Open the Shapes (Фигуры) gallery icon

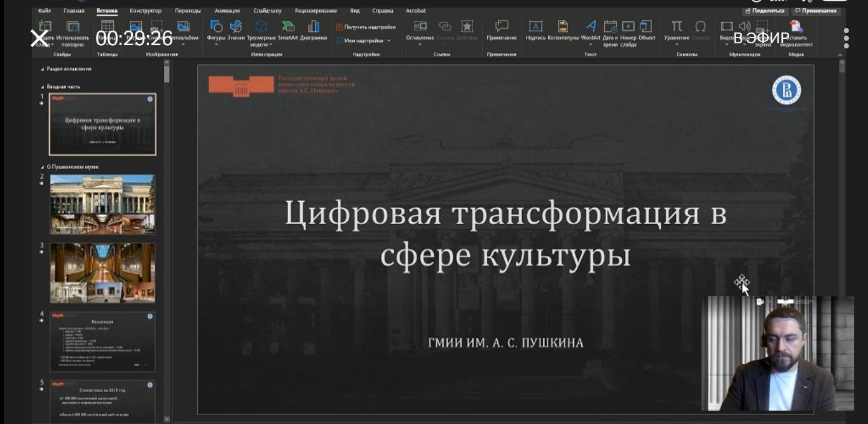[x=216, y=26]
